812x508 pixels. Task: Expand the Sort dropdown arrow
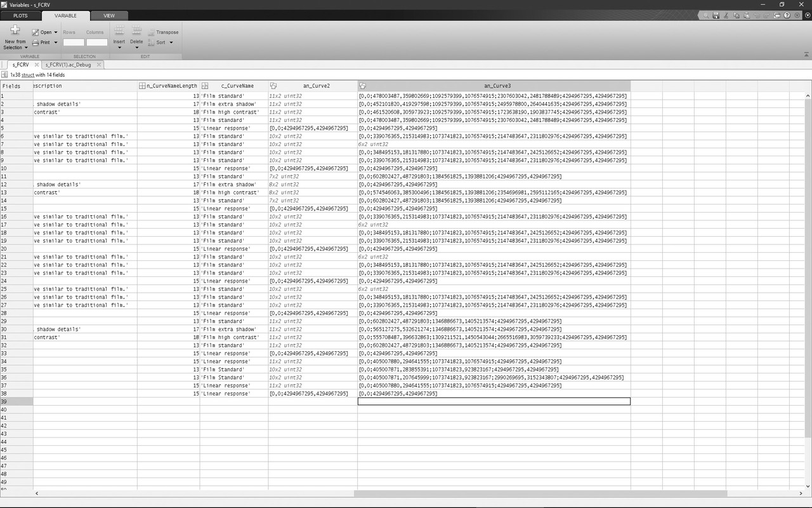pyautogui.click(x=171, y=43)
